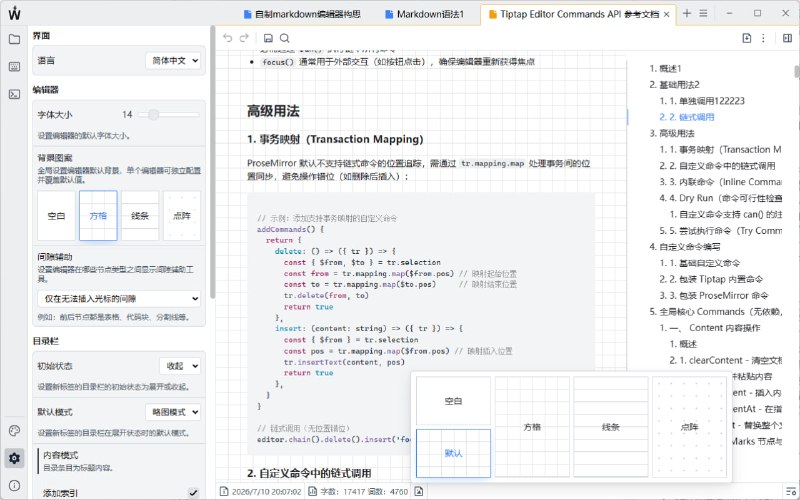Open the keyboard shortcuts sidebar icon
This screenshot has height=500, width=800.
click(14, 67)
